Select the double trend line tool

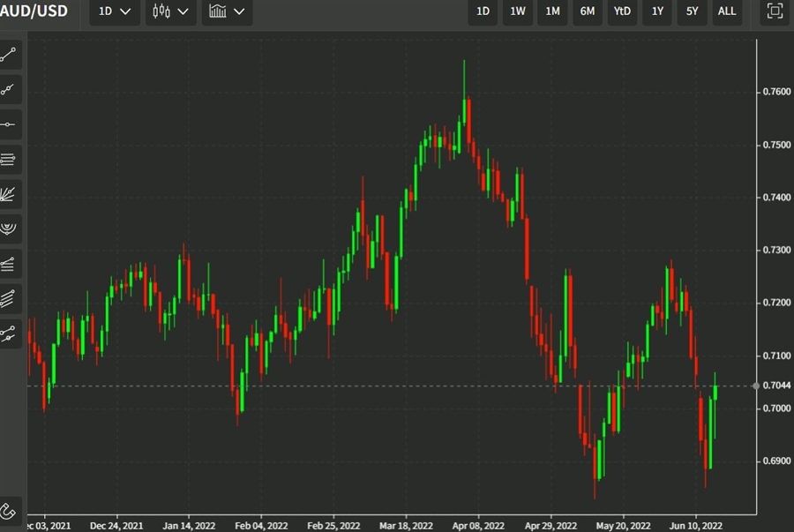coord(9,333)
